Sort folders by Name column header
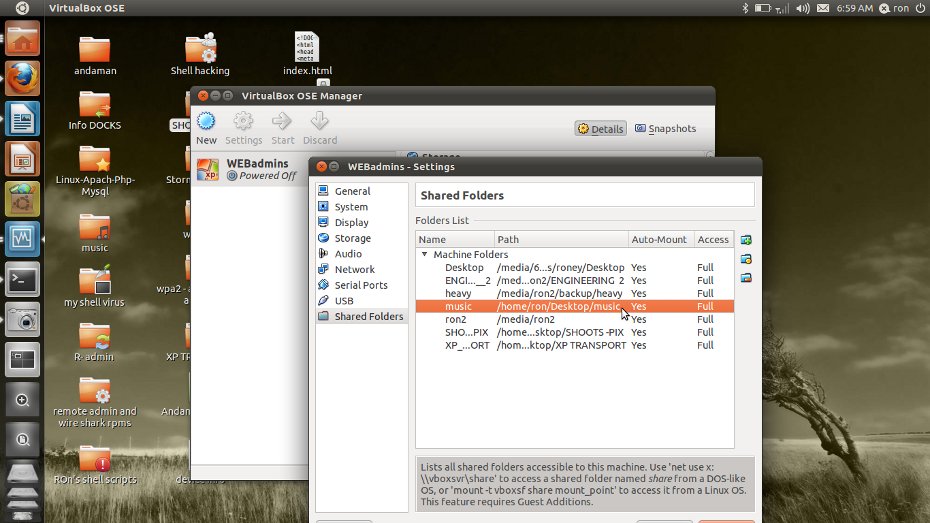The image size is (930, 523). [x=455, y=240]
